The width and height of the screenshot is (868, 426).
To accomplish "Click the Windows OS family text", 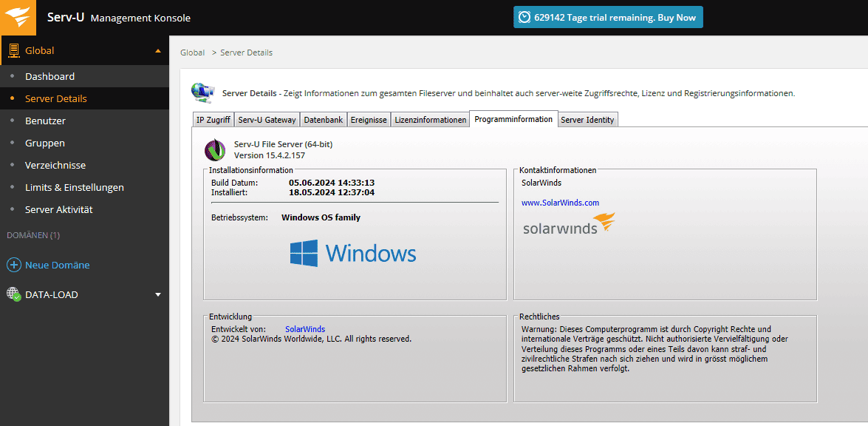I will (x=321, y=217).
